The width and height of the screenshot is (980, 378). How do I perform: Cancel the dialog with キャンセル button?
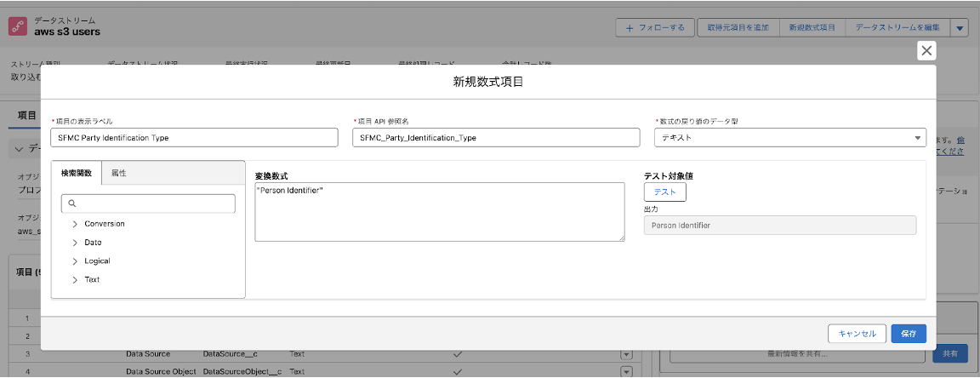click(857, 334)
